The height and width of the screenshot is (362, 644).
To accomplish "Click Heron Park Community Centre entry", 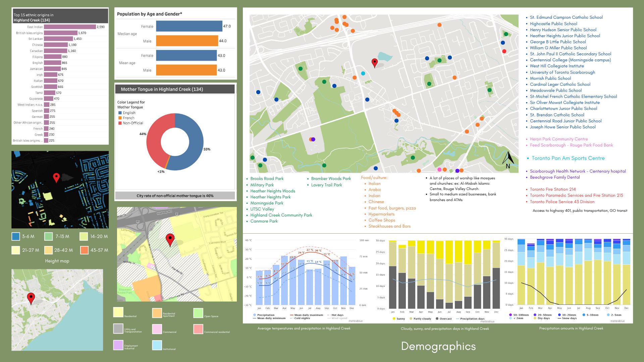I will click(x=558, y=139).
